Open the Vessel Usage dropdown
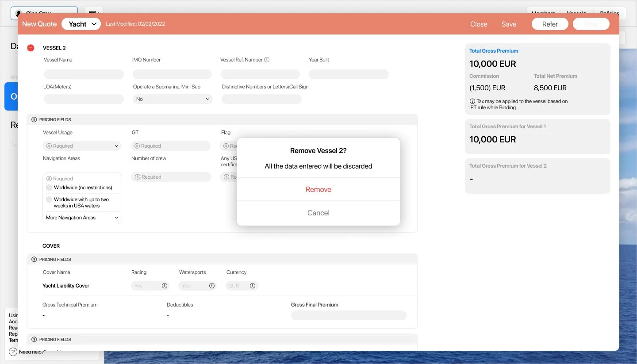637x364 pixels. pos(82,146)
